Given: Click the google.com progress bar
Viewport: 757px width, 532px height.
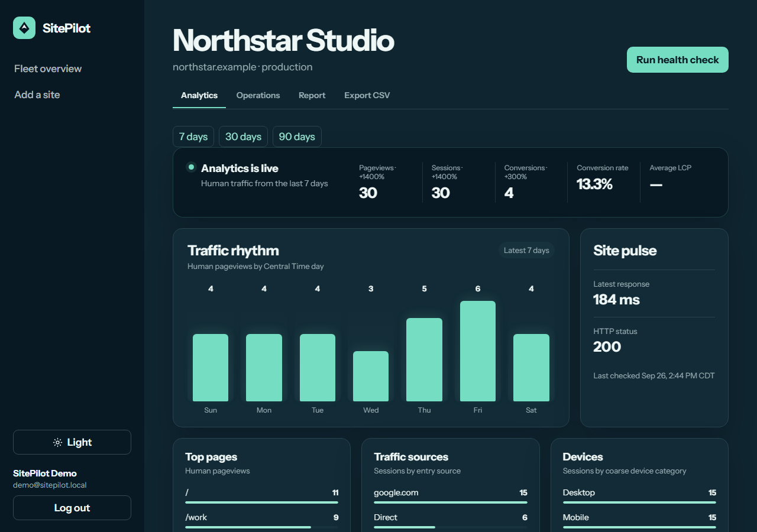Looking at the screenshot, I should [451, 502].
